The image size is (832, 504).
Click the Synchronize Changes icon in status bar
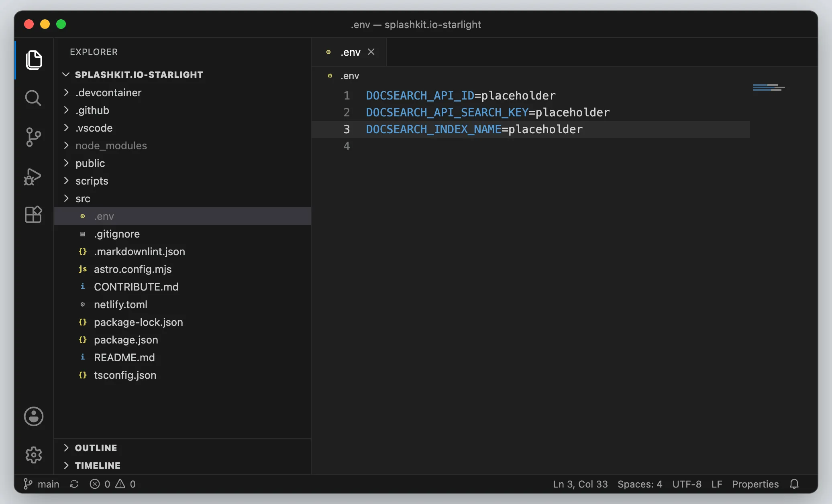coord(74,484)
